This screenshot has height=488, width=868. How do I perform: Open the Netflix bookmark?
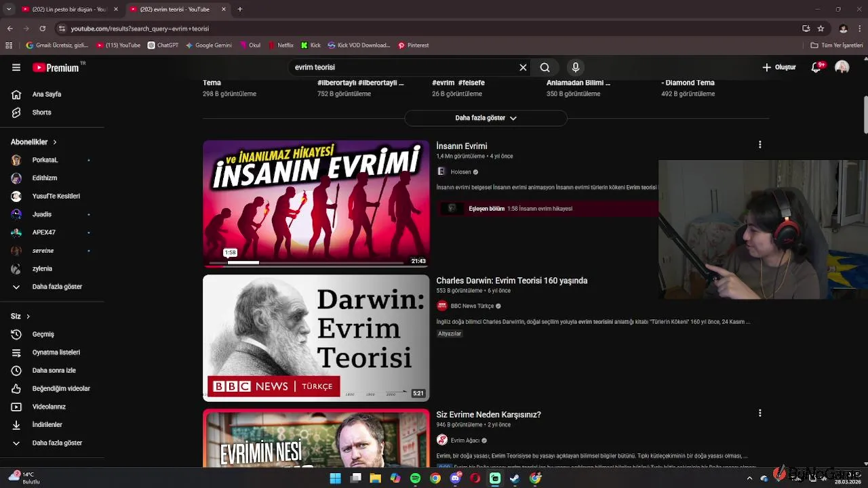click(x=281, y=45)
